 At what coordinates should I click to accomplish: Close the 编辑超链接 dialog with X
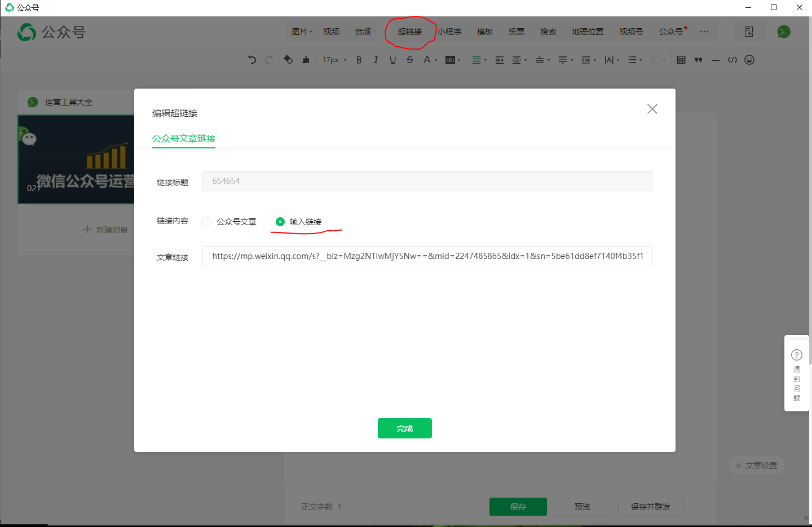[x=652, y=109]
